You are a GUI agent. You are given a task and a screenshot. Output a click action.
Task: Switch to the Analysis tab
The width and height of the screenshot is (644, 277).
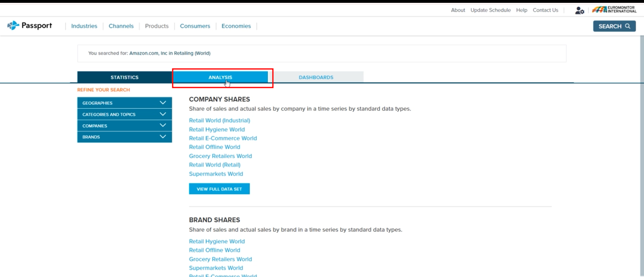[x=220, y=77]
